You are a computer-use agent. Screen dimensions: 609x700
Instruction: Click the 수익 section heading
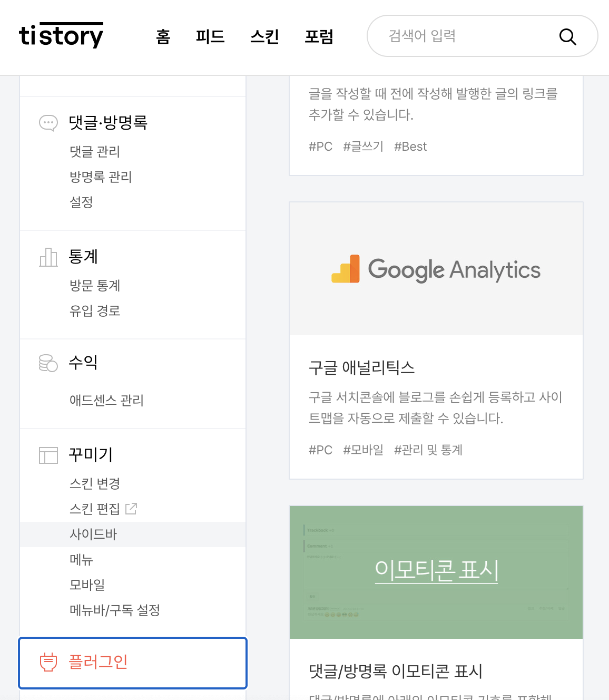(x=83, y=362)
